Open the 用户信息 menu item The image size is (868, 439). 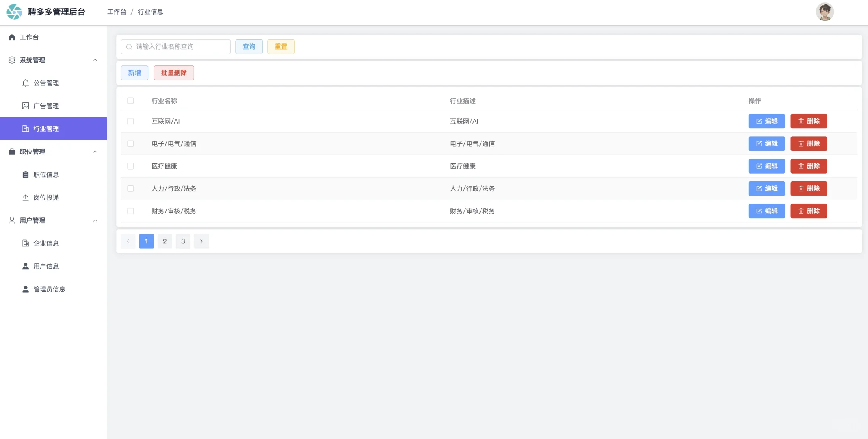click(x=46, y=266)
